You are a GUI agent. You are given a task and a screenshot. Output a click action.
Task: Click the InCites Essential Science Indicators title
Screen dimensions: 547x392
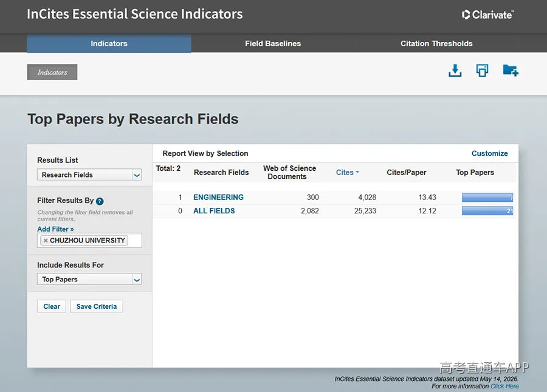point(135,15)
